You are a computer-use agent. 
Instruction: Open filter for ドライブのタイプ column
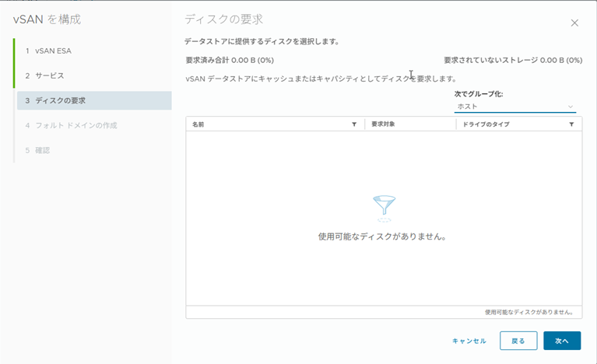click(571, 124)
